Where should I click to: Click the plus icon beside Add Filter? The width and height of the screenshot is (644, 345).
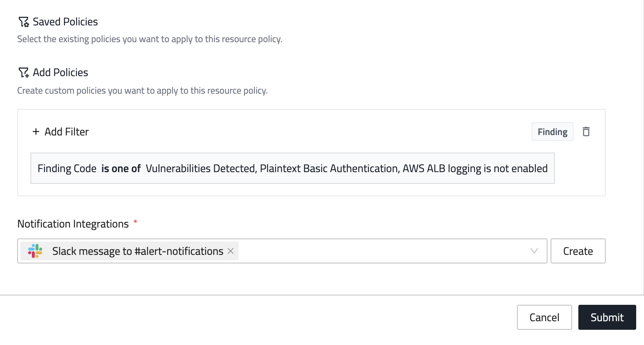pyautogui.click(x=36, y=132)
